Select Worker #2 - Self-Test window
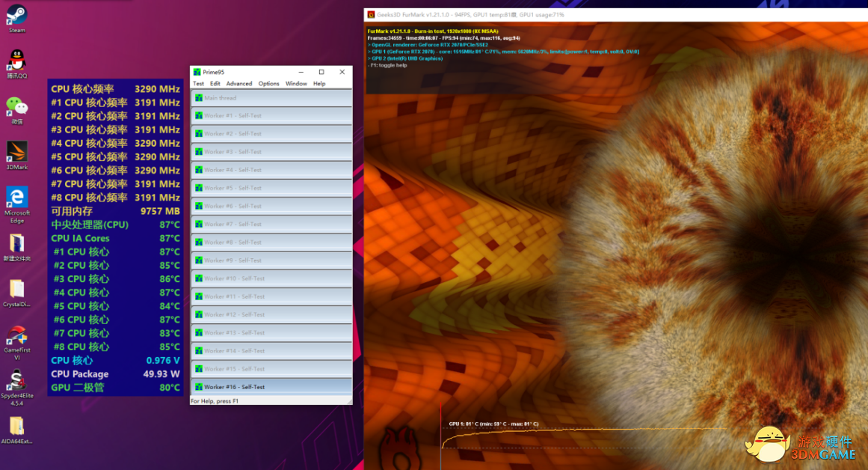Image resolution: width=868 pixels, height=470 pixels. (x=271, y=133)
